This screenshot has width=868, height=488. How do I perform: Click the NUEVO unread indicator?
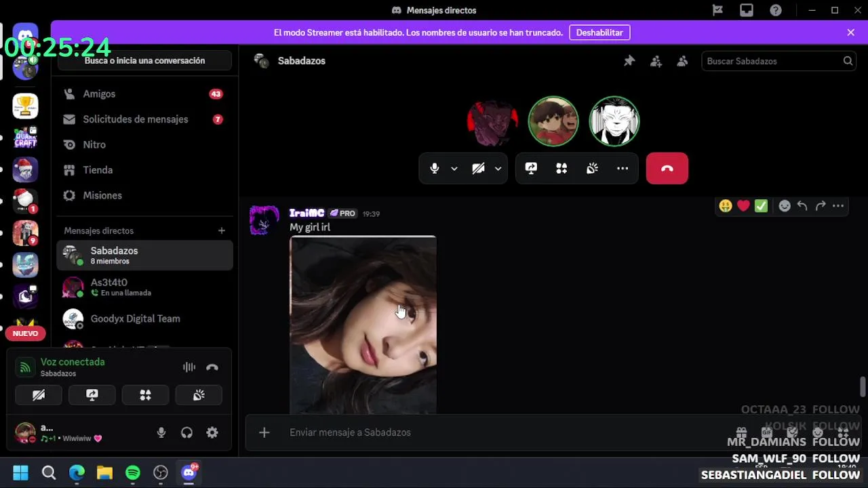[x=25, y=333]
